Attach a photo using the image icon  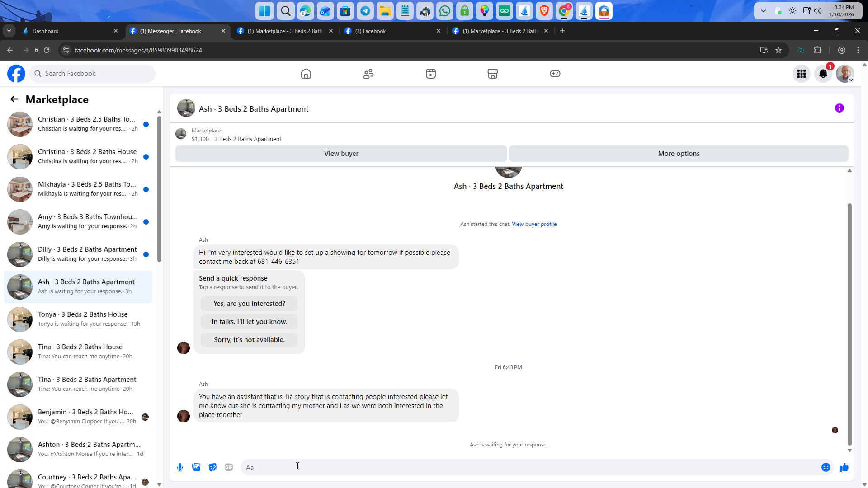point(196,467)
